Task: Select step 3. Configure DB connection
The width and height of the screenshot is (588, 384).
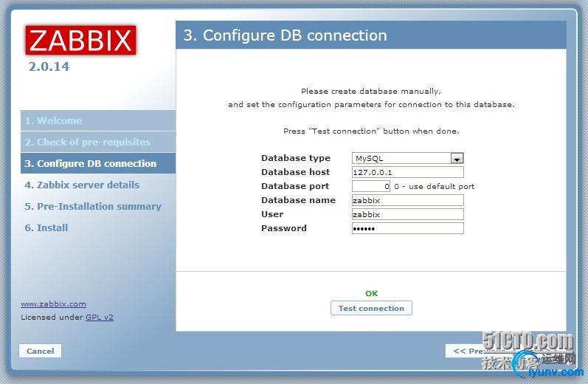Action: point(98,163)
